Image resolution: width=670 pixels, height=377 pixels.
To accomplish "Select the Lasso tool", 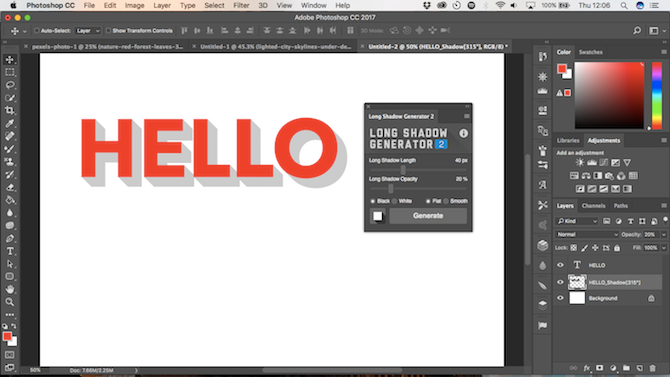I will point(10,85).
